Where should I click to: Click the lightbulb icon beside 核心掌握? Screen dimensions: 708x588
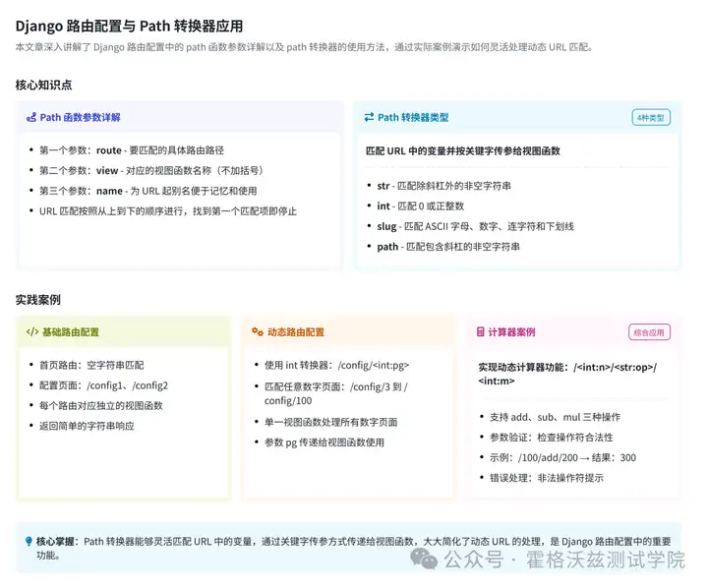pyautogui.click(x=29, y=541)
